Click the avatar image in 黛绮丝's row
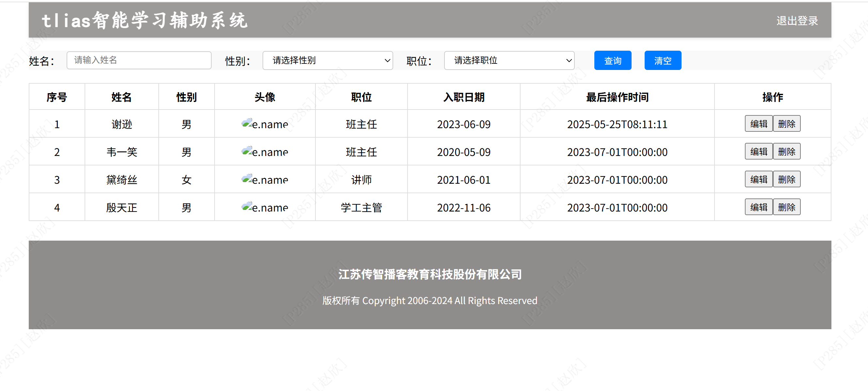 tap(265, 179)
